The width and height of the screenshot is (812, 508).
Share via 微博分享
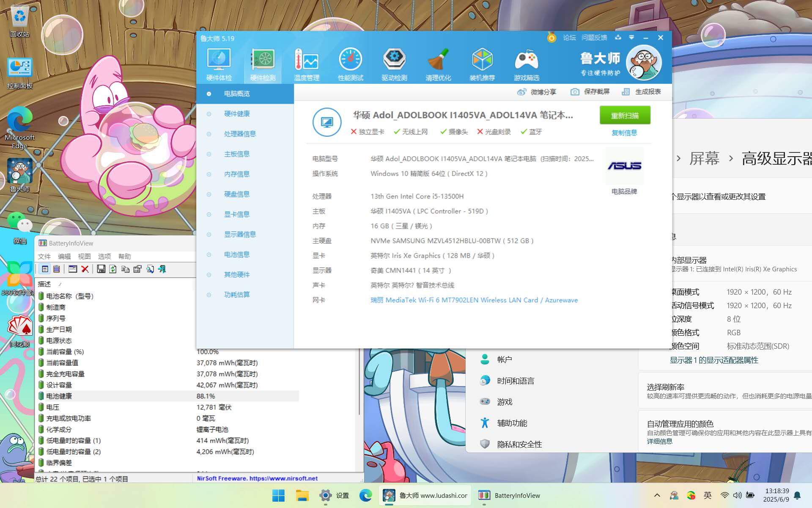point(537,92)
